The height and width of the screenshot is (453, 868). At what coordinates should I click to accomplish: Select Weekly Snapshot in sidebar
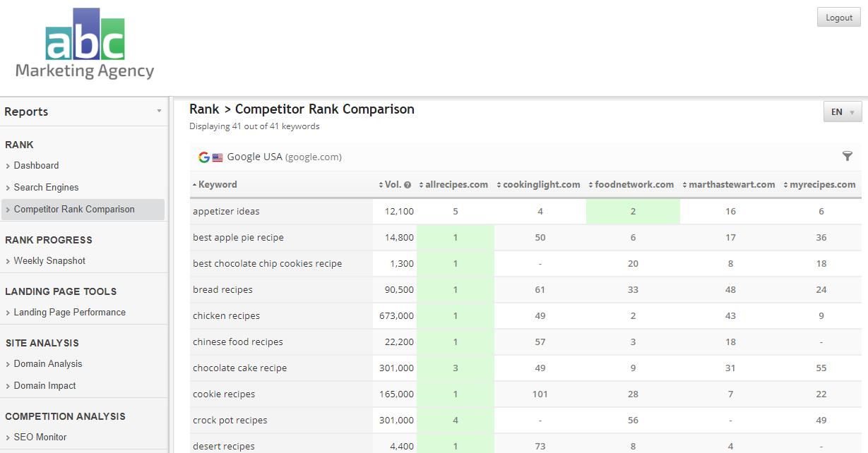tap(49, 261)
